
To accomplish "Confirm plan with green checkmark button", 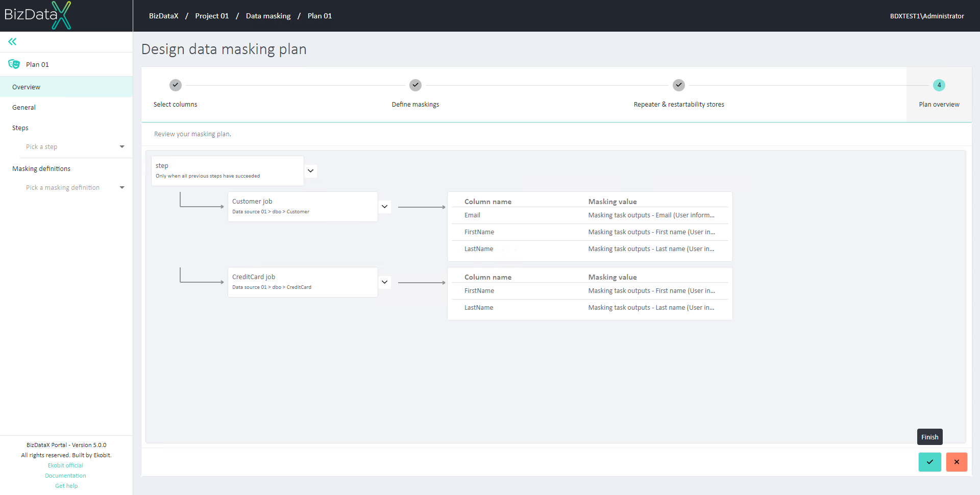I will (x=930, y=462).
